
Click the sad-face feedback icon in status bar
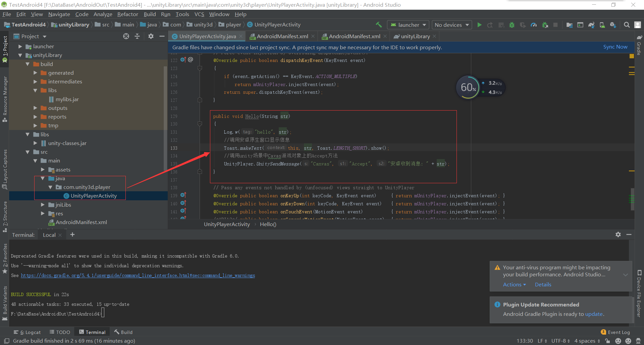tap(628, 341)
